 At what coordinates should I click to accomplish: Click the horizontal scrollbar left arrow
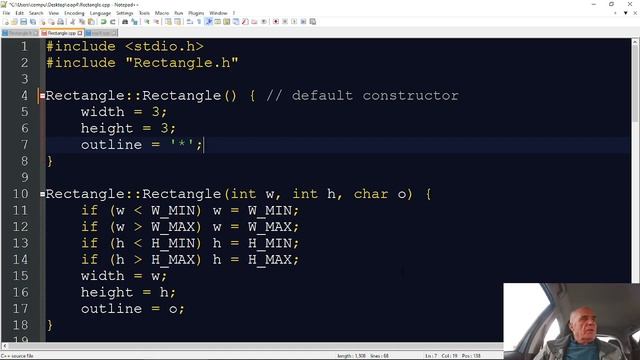click(x=4, y=346)
